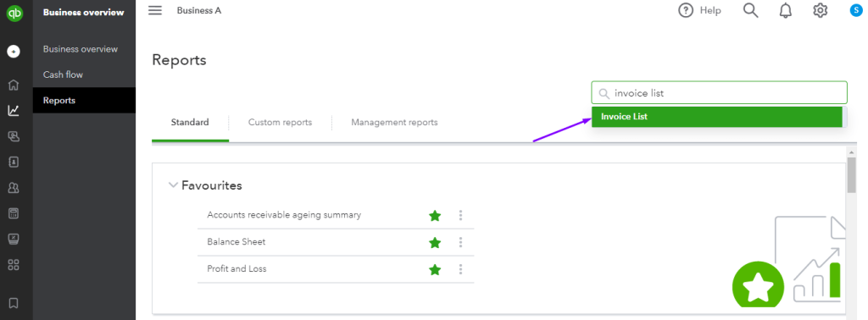Click the Favourites section title
The height and width of the screenshot is (320, 868).
211,185
